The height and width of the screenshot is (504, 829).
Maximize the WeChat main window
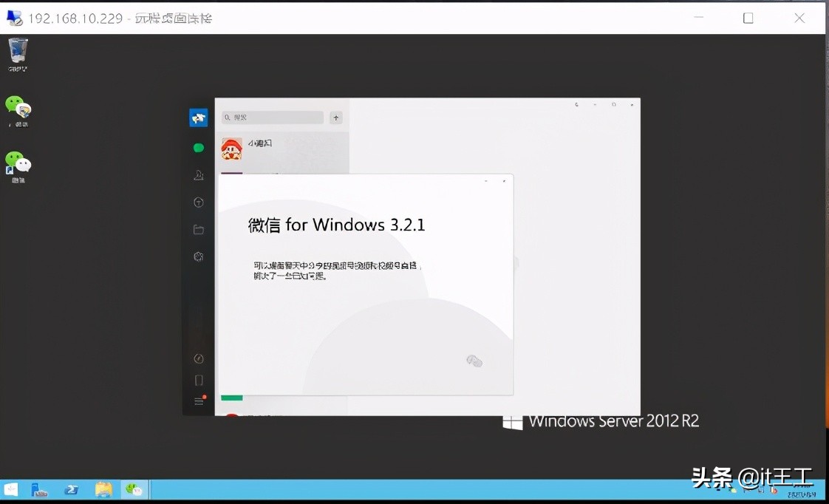coord(614,105)
